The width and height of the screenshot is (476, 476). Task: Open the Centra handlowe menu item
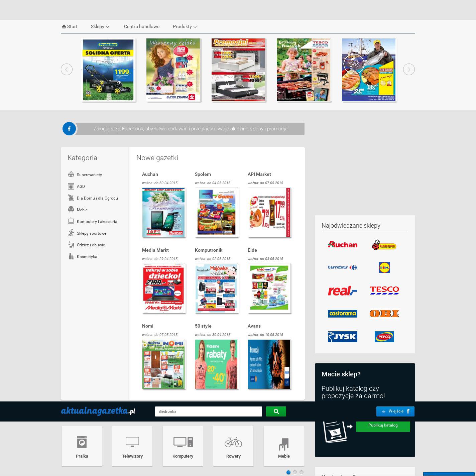coord(142,26)
